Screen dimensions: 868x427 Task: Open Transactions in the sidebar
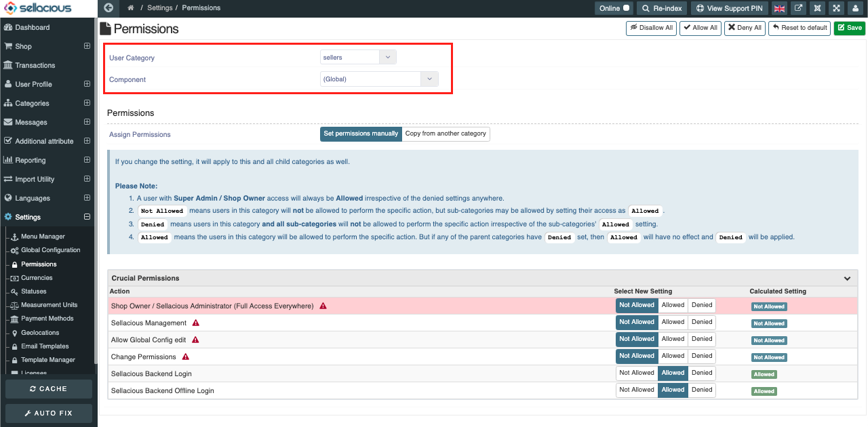35,65
